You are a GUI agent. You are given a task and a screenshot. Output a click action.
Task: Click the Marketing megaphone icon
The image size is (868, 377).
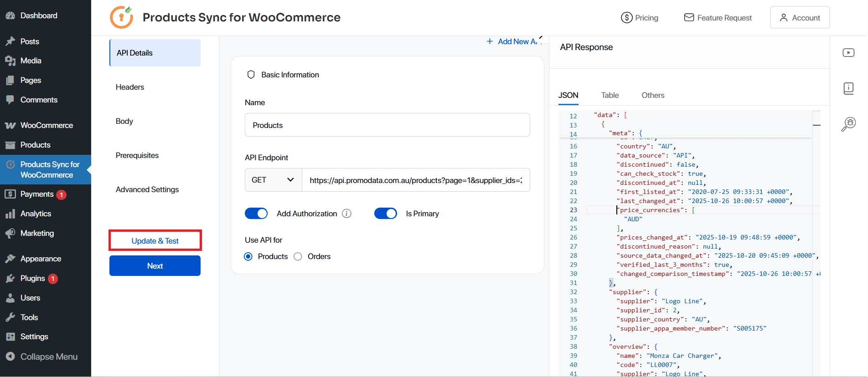[10, 233]
